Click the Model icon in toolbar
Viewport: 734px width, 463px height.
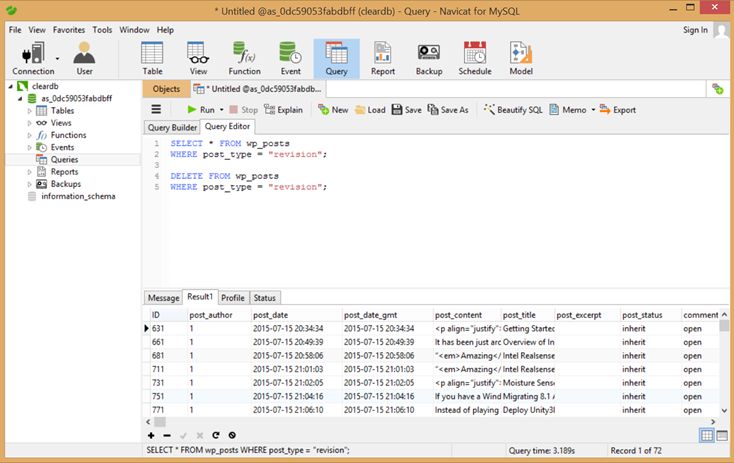pos(521,58)
